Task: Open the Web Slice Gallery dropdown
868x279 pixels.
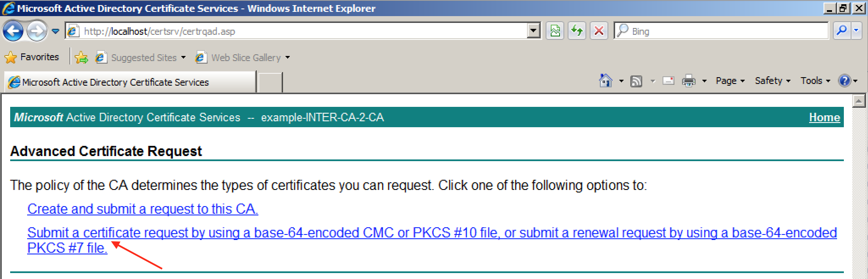Action: pos(287,58)
